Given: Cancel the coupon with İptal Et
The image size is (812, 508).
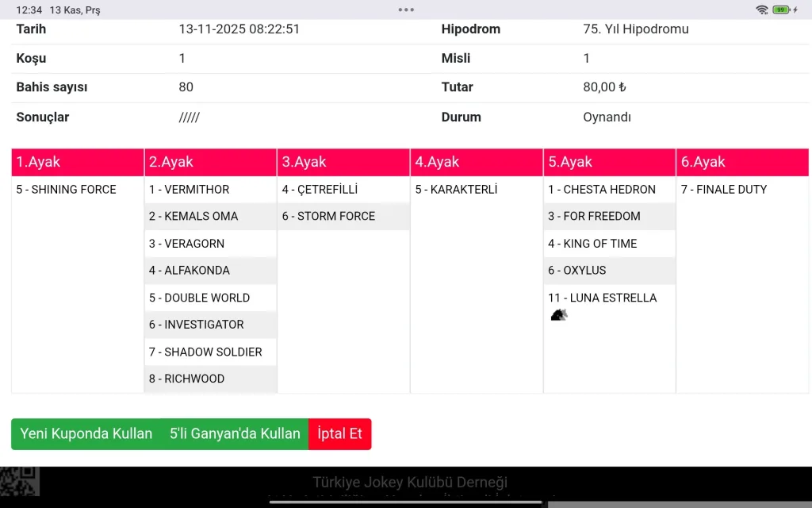Looking at the screenshot, I should pyautogui.click(x=339, y=434).
